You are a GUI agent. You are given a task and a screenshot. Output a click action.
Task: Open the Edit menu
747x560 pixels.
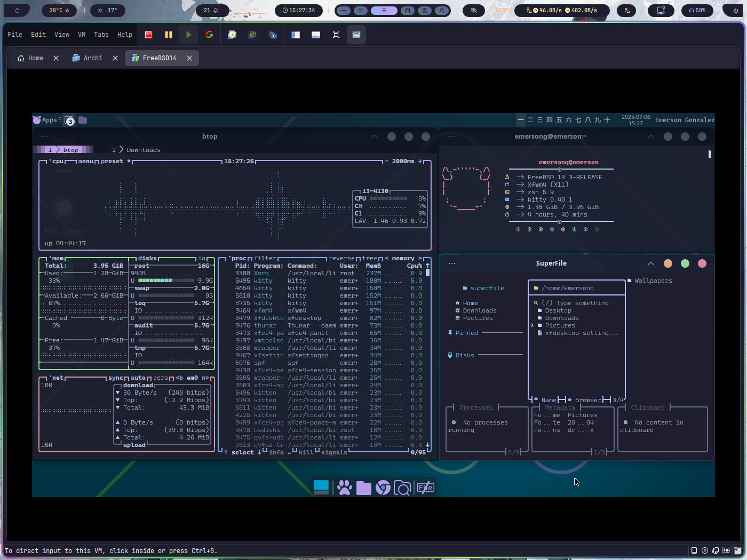coord(38,35)
